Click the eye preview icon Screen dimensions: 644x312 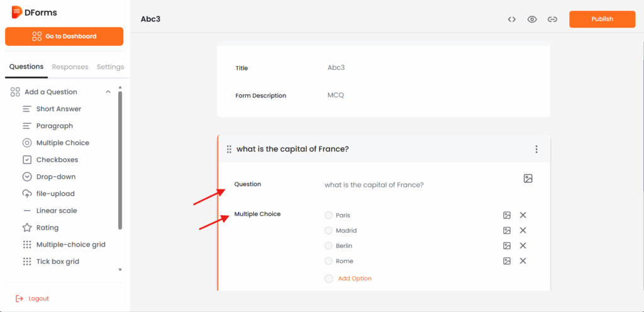click(532, 19)
